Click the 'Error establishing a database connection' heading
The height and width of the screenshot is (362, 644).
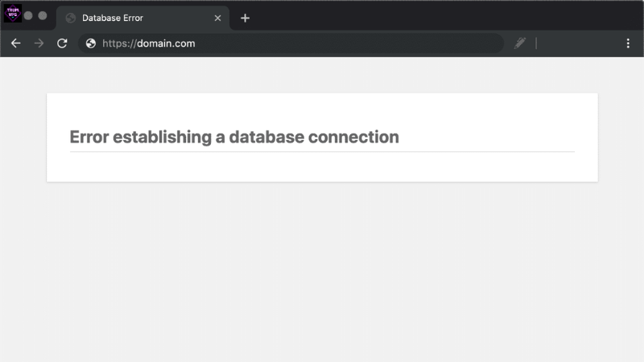pos(234,137)
